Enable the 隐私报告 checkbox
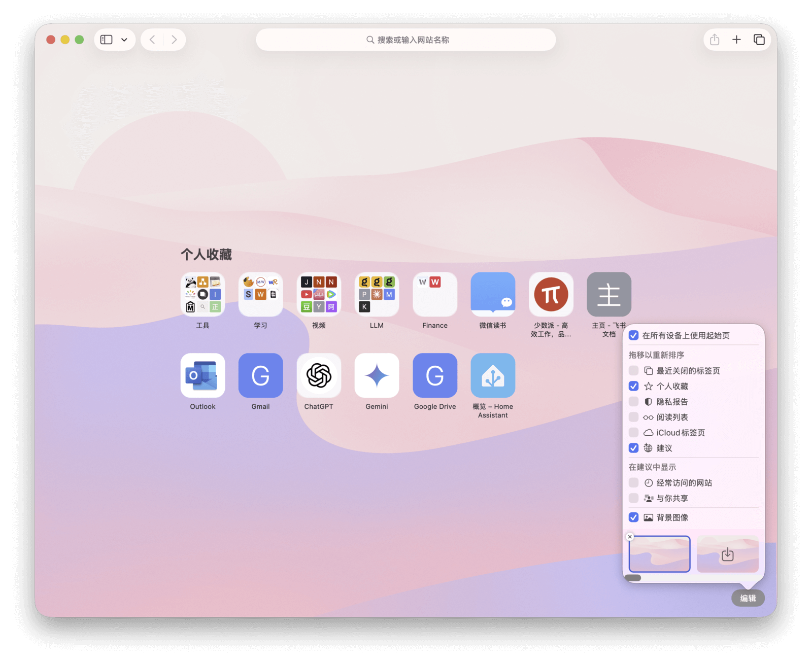The height and width of the screenshot is (663, 812). pyautogui.click(x=633, y=402)
